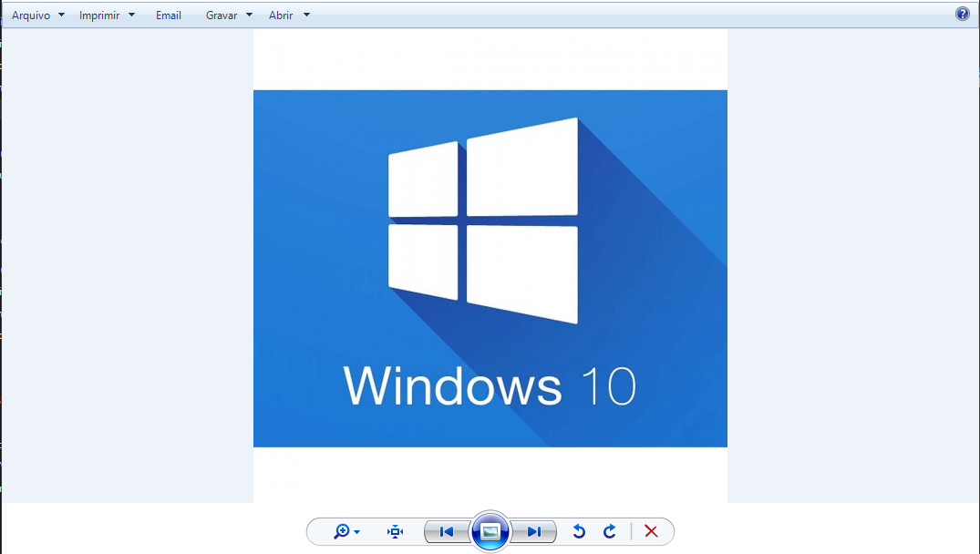
Task: Expand the Gravar dropdown arrow
Action: coord(249,15)
